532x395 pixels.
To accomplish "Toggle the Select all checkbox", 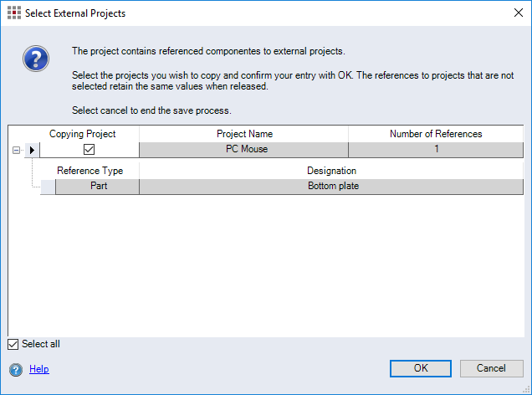I will click(13, 344).
